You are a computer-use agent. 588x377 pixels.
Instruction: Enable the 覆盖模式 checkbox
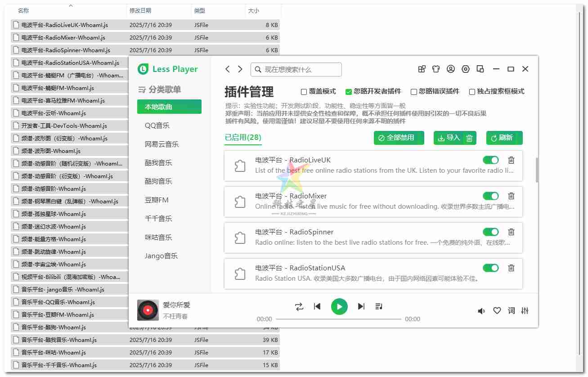(304, 92)
